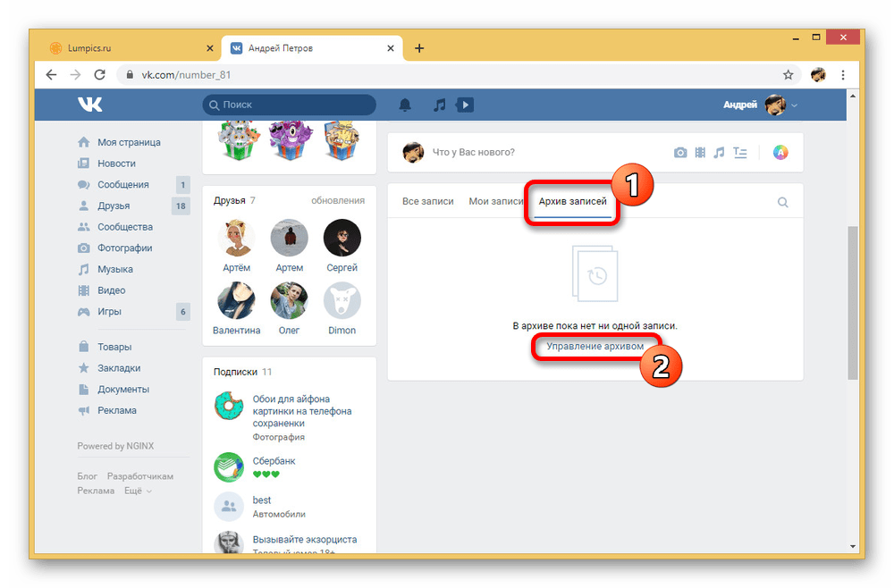Image resolution: width=894 pixels, height=588 pixels.
Task: Close the Андрей Петров tab
Action: 391,48
